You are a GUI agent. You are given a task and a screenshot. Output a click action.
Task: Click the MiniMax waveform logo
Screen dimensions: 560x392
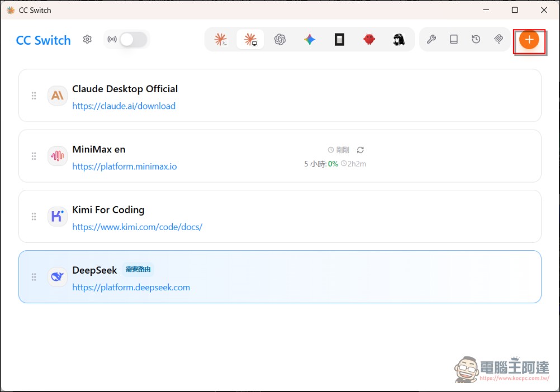[57, 156]
